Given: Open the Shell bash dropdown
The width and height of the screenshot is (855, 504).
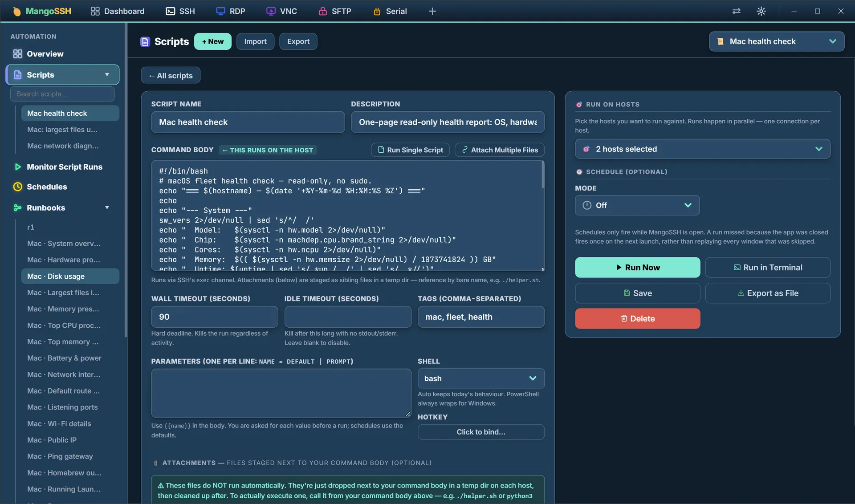Looking at the screenshot, I should pyautogui.click(x=480, y=378).
